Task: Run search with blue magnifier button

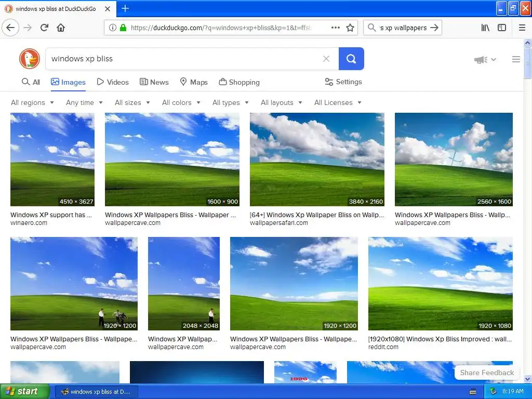Action: tap(351, 59)
